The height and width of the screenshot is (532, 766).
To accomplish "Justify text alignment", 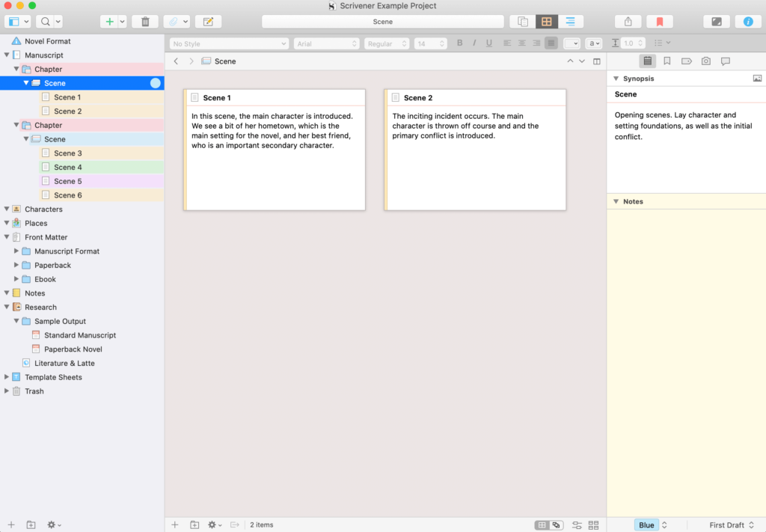I will click(x=551, y=43).
